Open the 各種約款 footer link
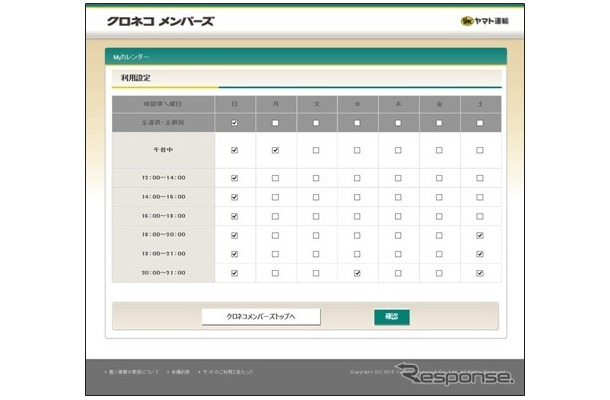 (x=179, y=372)
